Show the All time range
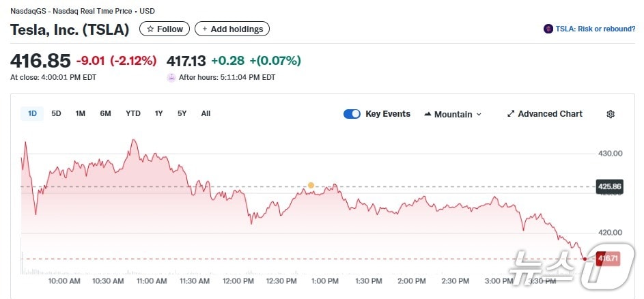644x299 pixels. coord(206,113)
